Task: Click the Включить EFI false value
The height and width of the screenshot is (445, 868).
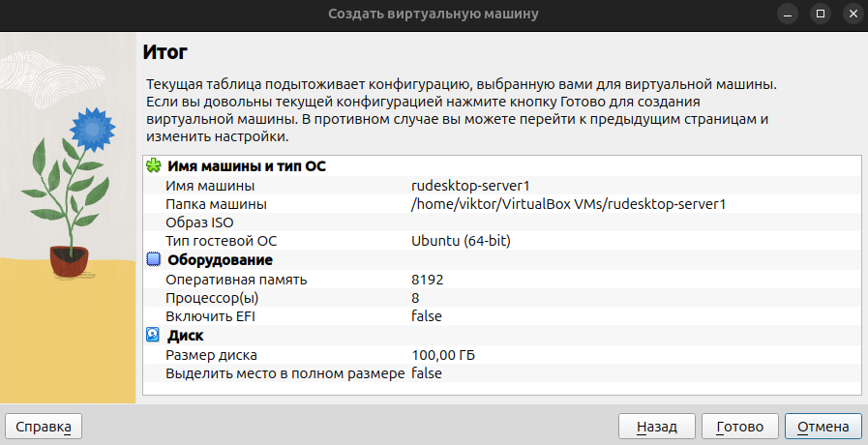Action: click(427, 316)
